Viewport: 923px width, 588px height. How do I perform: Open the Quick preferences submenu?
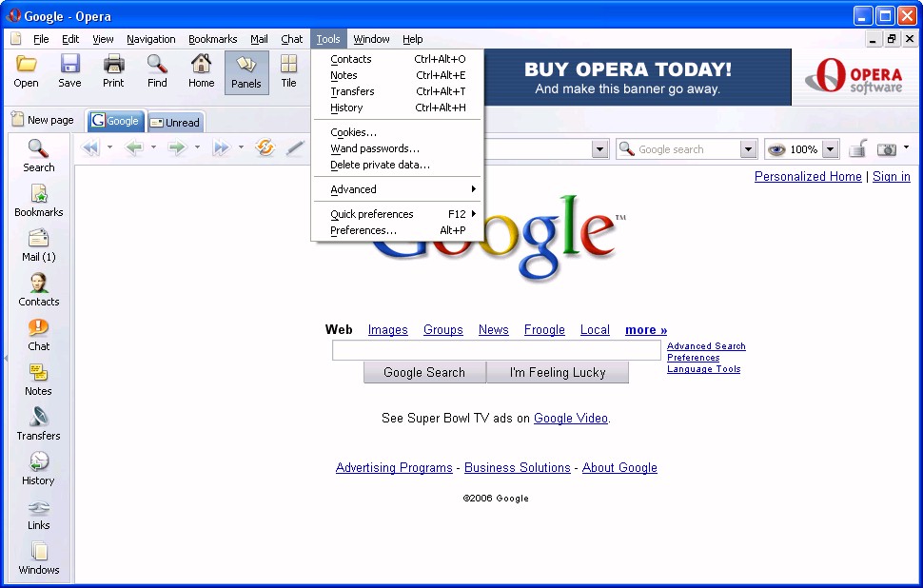(398, 214)
